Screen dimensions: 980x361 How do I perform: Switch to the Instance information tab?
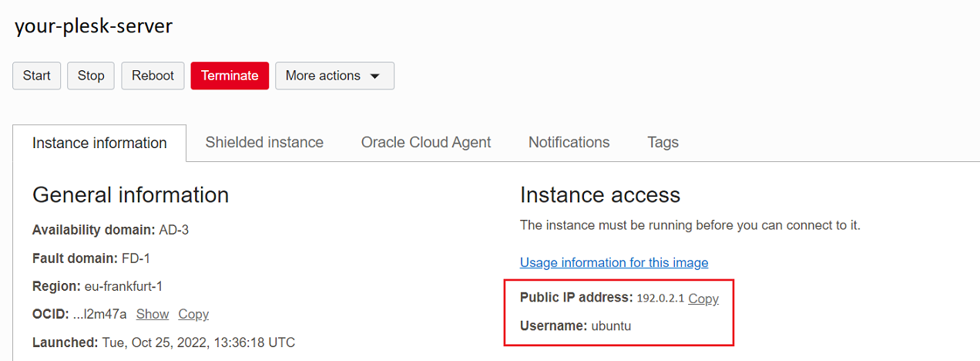click(x=99, y=143)
